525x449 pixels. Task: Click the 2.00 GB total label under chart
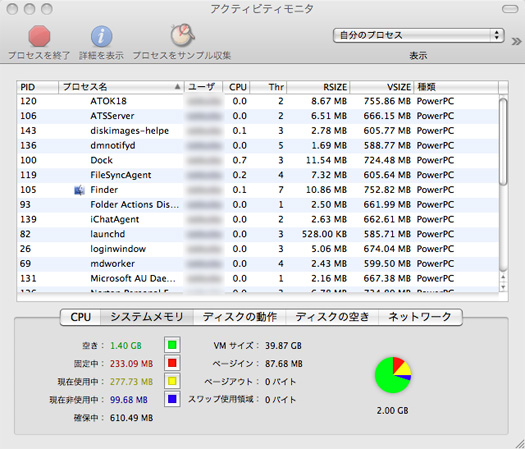coord(392,410)
